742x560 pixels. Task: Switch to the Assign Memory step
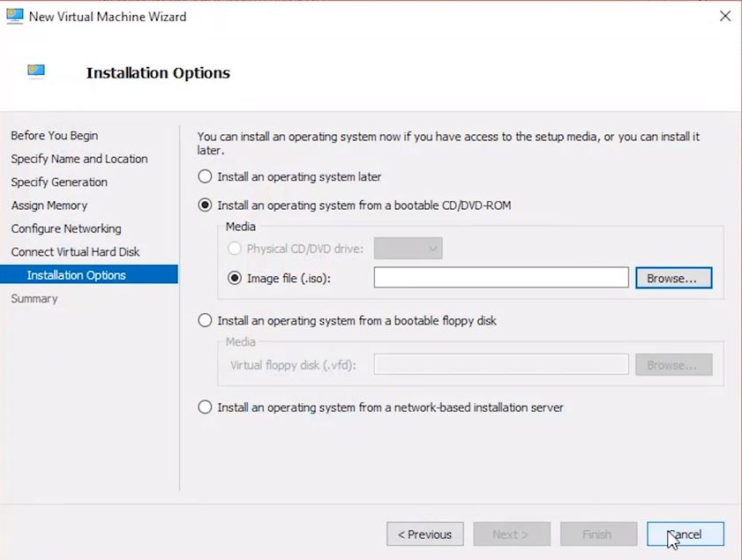49,205
